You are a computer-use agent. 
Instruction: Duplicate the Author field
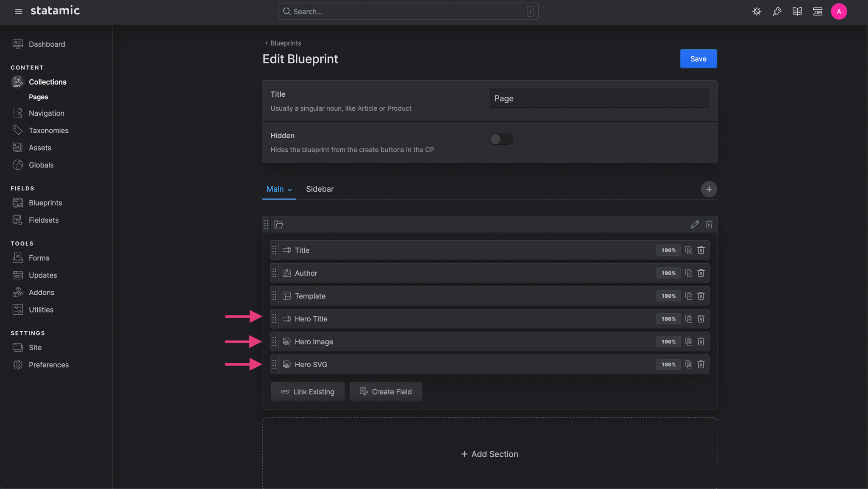pos(689,273)
